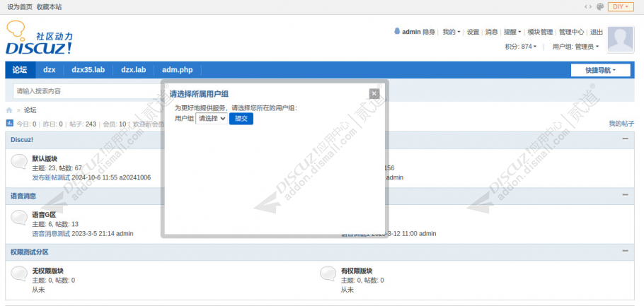Open the 语音G区 forum link

click(x=44, y=215)
